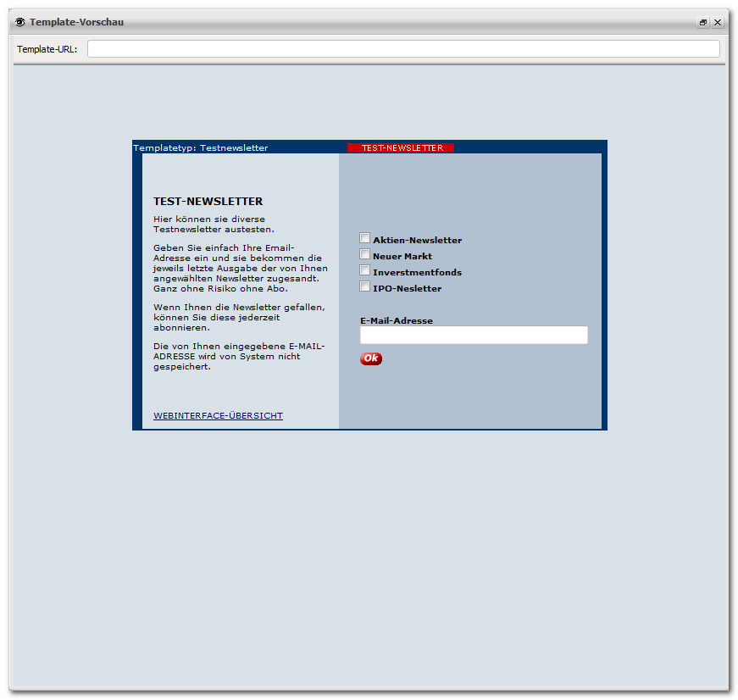Image resolution: width=738 pixels, height=700 pixels.
Task: Select the IPO-Nesletter checkbox
Action: [365, 286]
